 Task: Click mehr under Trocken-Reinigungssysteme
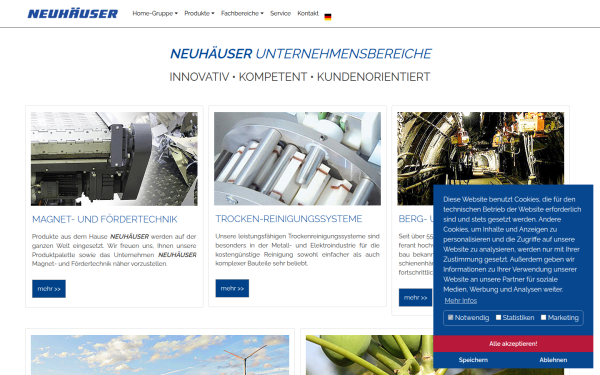[x=232, y=288]
